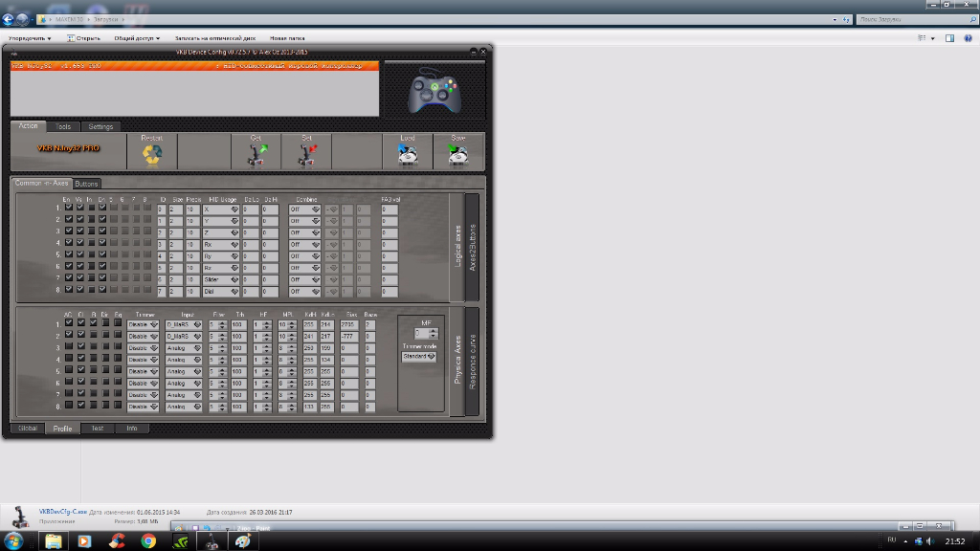
Task: Toggle Vs checkbox for logical axis 3
Action: point(80,231)
